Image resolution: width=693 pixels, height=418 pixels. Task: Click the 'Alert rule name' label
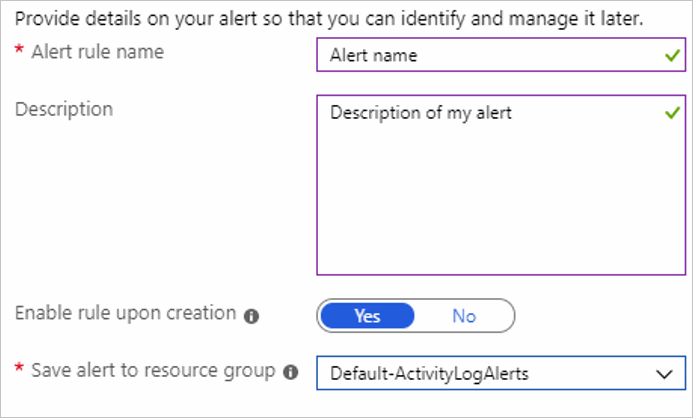(x=97, y=53)
